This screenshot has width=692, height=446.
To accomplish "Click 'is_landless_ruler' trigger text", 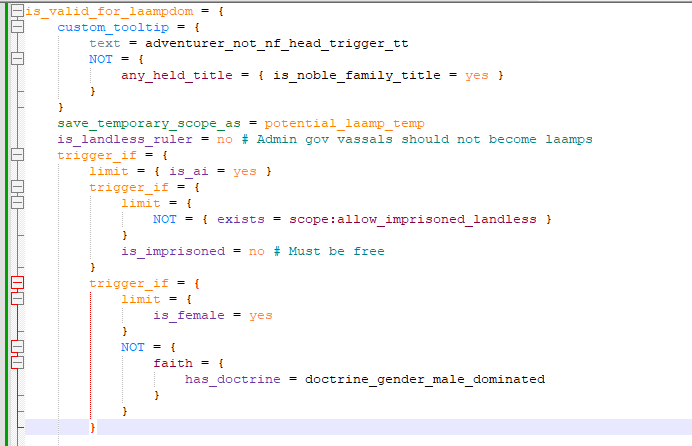I will 125,139.
